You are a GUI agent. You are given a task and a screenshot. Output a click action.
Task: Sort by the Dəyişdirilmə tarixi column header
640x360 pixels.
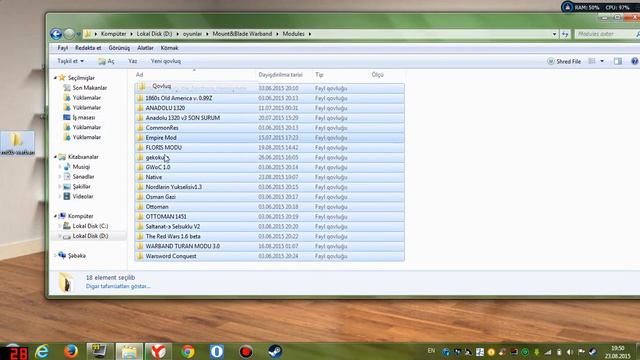[x=283, y=75]
